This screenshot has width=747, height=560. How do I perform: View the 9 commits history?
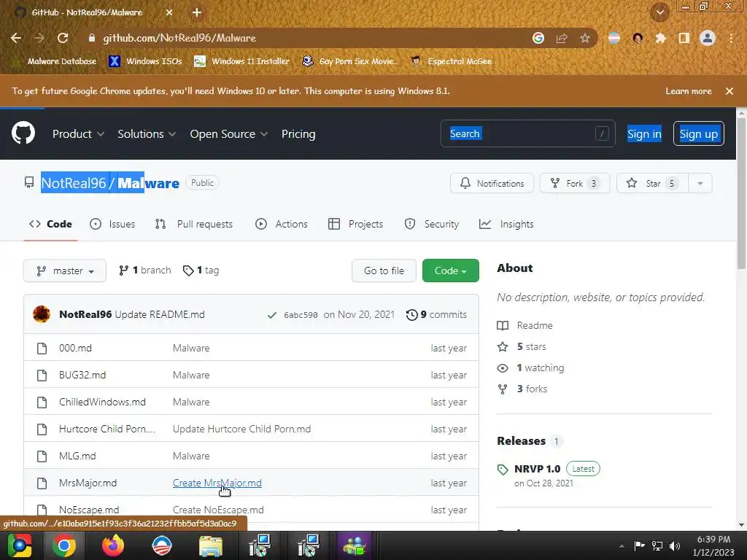tap(436, 315)
